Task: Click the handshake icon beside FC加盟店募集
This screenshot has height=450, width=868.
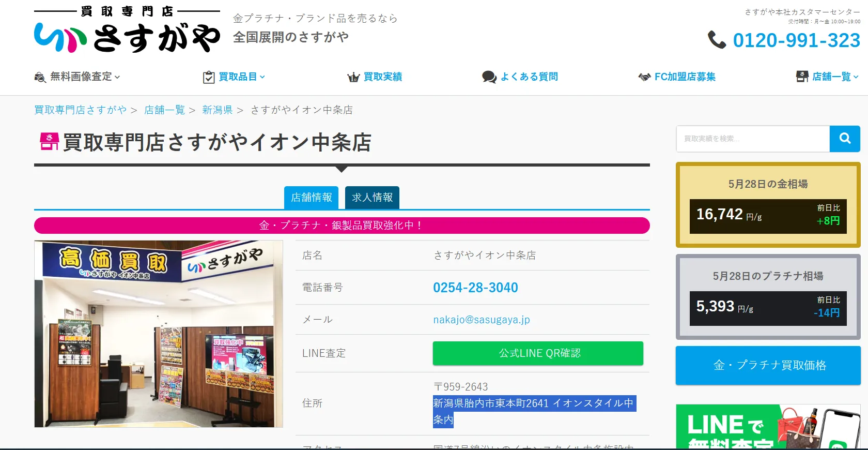Action: 644,77
